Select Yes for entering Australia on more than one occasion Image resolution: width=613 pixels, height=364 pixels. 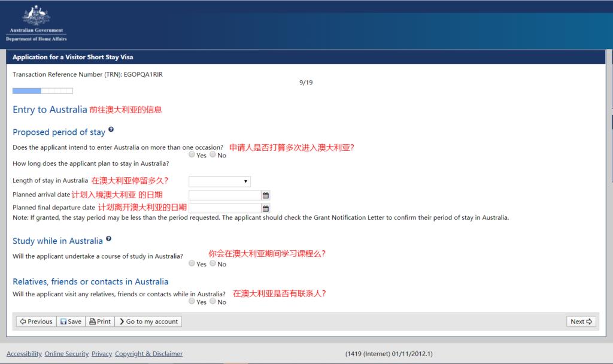coord(192,154)
